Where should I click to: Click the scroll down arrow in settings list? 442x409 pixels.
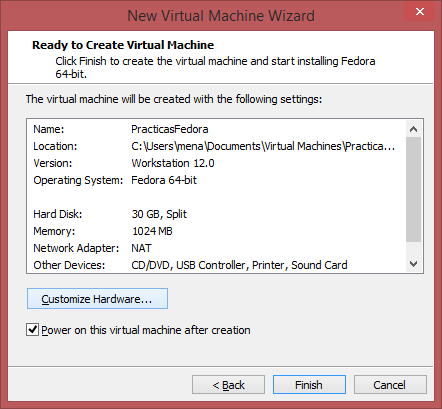414,264
